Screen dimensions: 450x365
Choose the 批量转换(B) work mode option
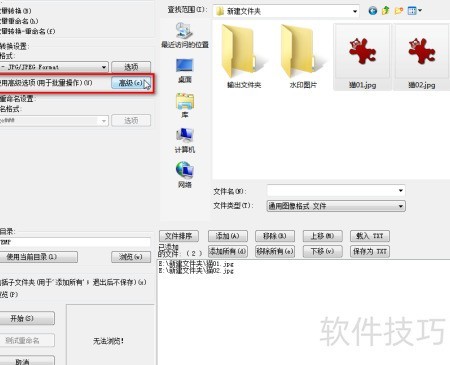point(16,11)
